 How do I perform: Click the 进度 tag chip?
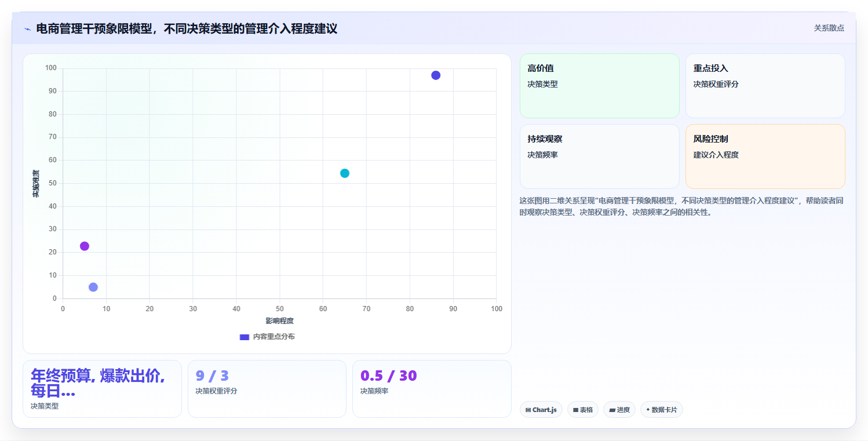619,410
